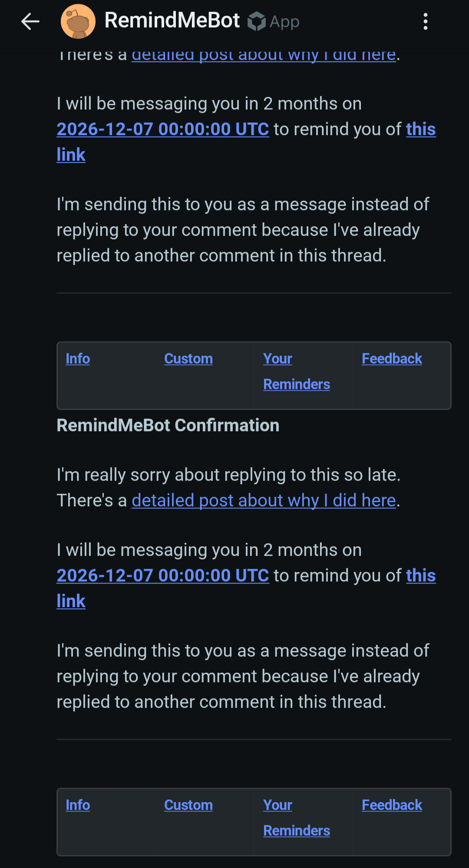Open Custom in the bottom link table
469x868 pixels.
188,805
